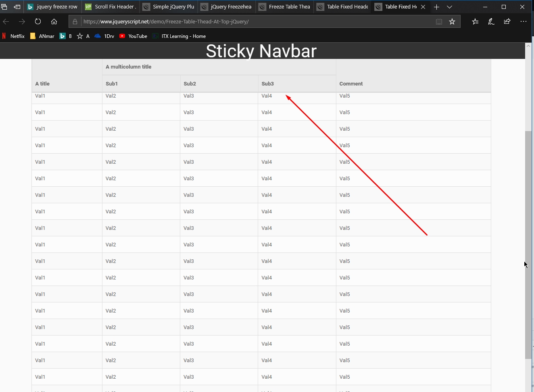Open a new tab with plus button
Screen dimensions: 534x392
tap(436, 7)
